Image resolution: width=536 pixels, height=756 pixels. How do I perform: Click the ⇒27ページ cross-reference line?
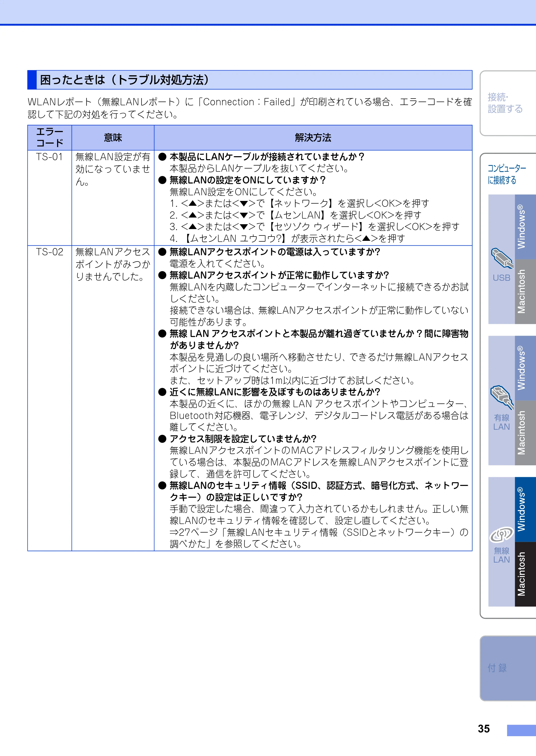pos(319,538)
